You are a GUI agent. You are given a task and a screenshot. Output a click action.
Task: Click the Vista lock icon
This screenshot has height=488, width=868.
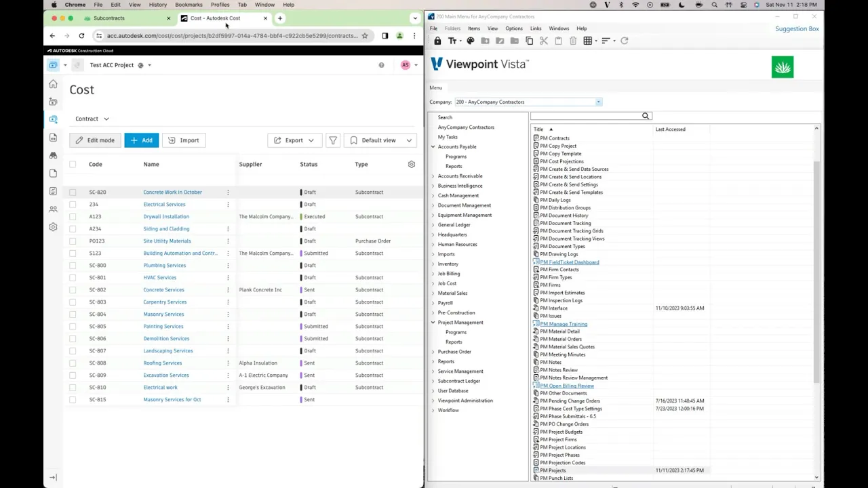pos(437,41)
